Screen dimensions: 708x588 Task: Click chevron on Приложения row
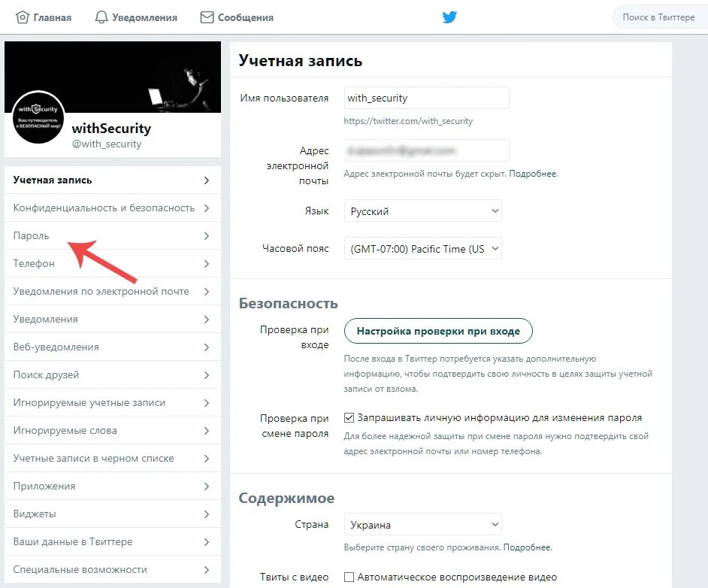[207, 486]
